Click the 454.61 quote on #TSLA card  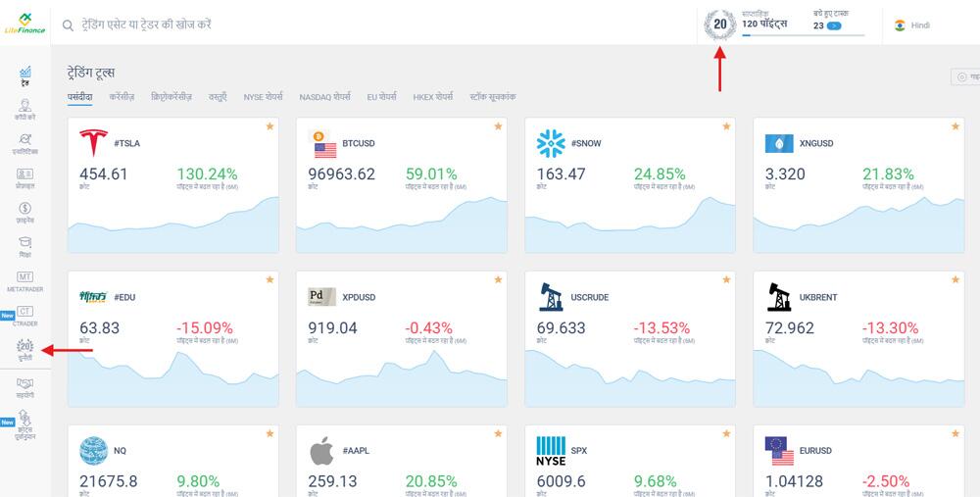pyautogui.click(x=103, y=174)
